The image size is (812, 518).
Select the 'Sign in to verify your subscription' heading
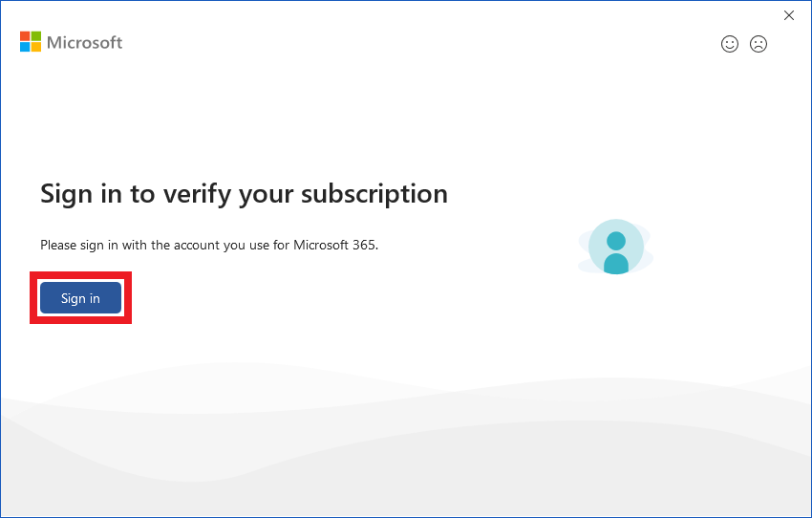(244, 195)
